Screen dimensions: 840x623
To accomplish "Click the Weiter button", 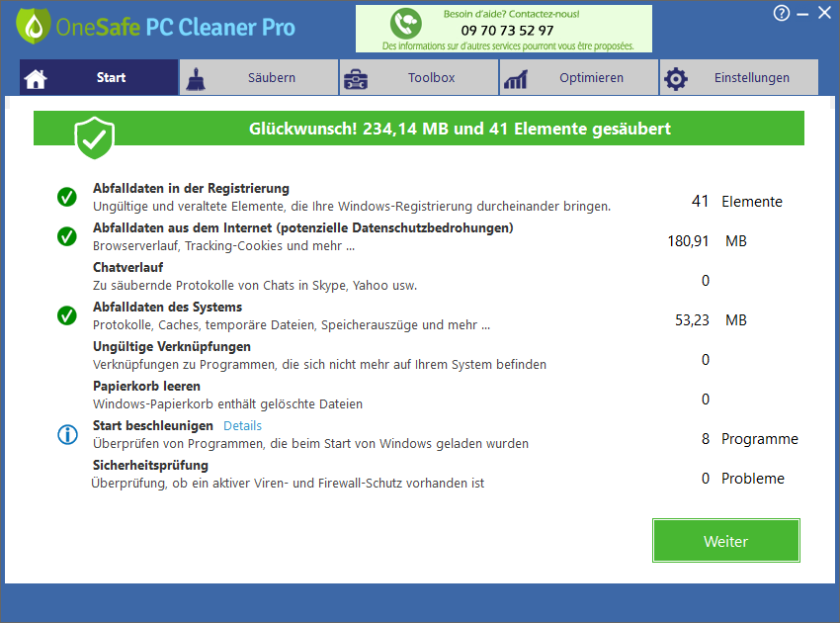I will point(726,541).
